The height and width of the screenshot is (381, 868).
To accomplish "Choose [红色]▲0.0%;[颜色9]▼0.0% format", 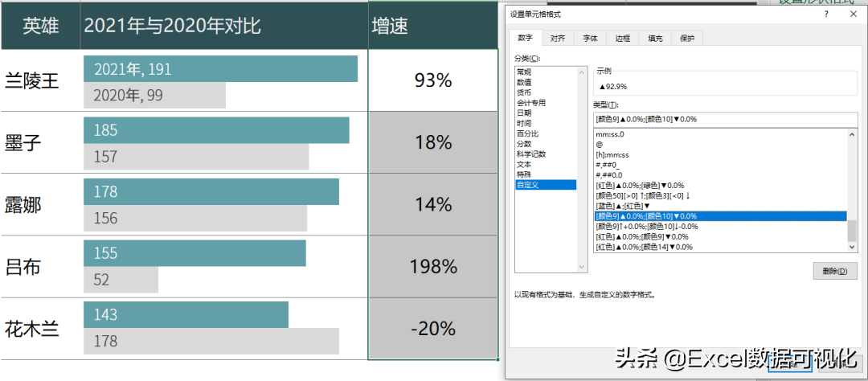I will pyautogui.click(x=720, y=236).
